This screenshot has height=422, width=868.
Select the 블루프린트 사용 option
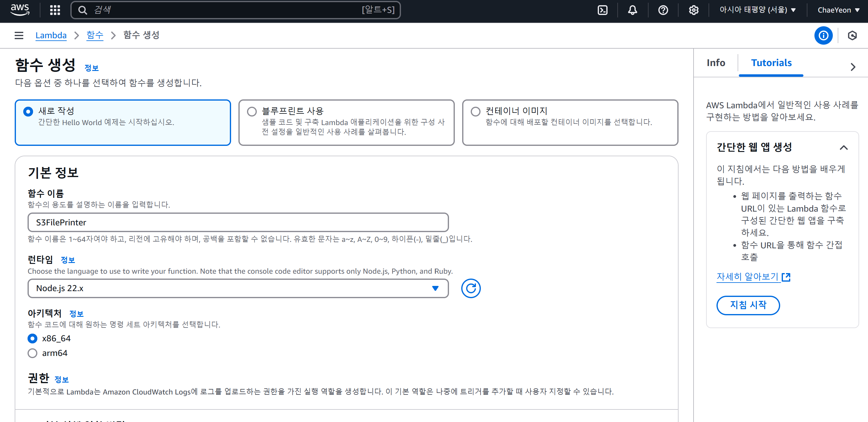tap(252, 112)
